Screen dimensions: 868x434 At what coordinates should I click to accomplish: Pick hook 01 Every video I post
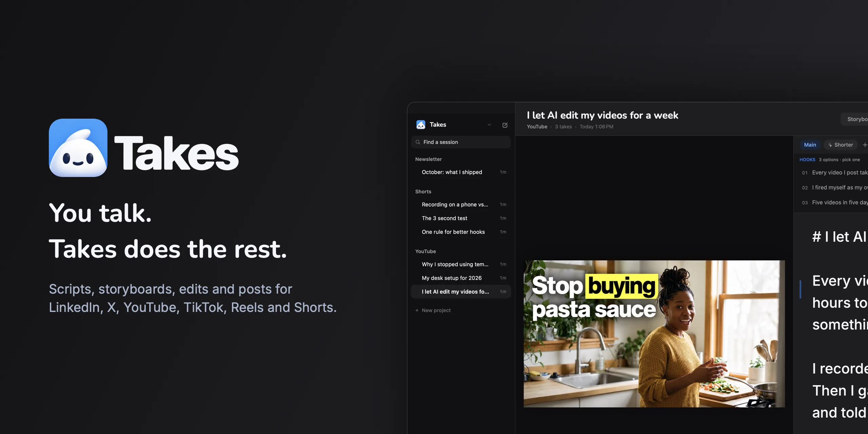834,173
